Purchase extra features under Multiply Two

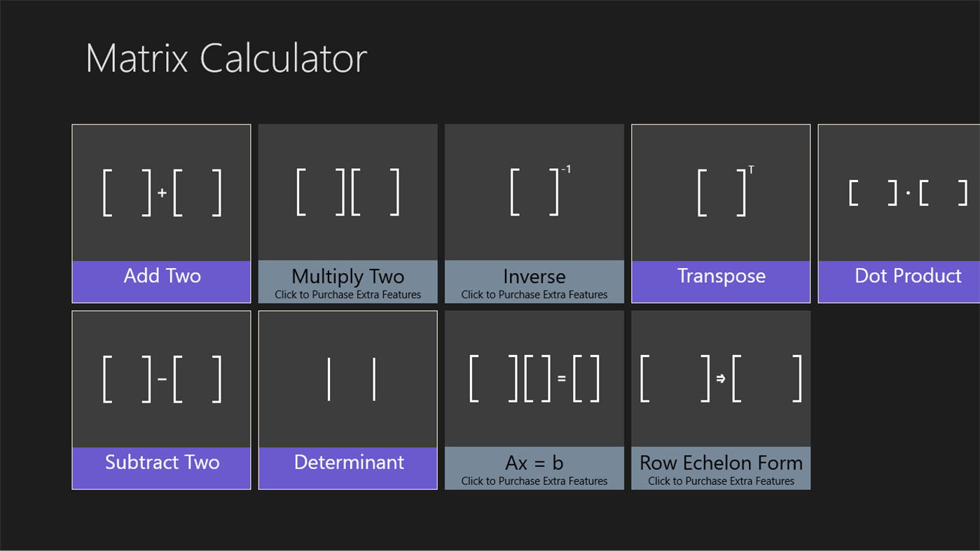point(347,294)
